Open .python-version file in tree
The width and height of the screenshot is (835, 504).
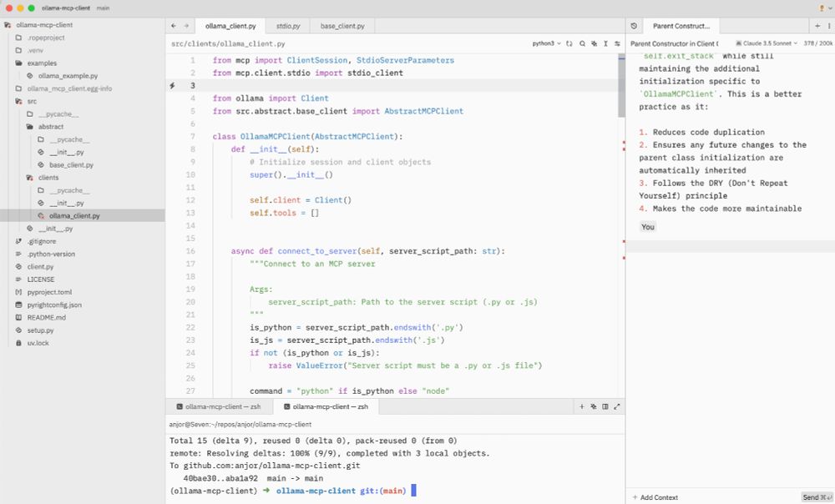pos(51,254)
